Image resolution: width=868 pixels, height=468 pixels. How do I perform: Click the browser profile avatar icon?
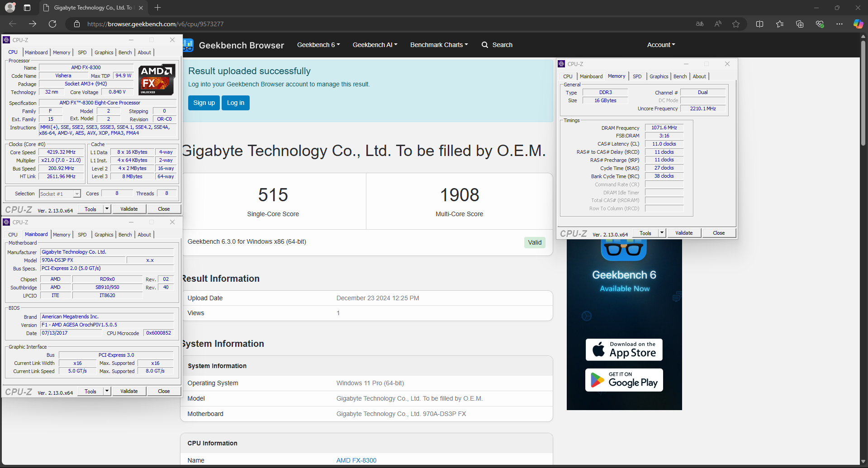click(10, 7)
